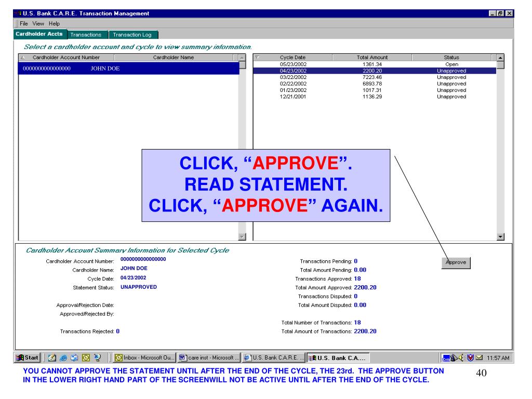Click the cycle list scroll up arrow
This screenshot has height=399, width=532.
(500, 58)
